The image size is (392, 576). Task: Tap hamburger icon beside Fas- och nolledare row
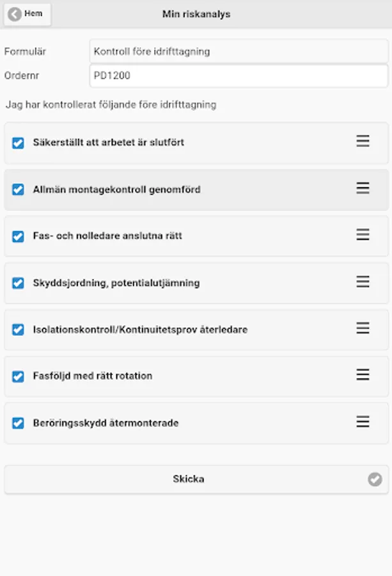363,235
